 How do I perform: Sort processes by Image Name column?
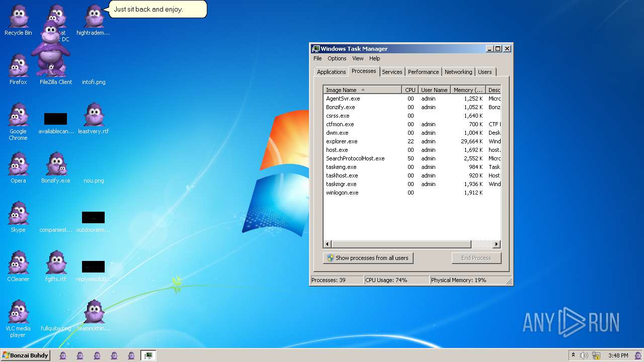[362, 89]
